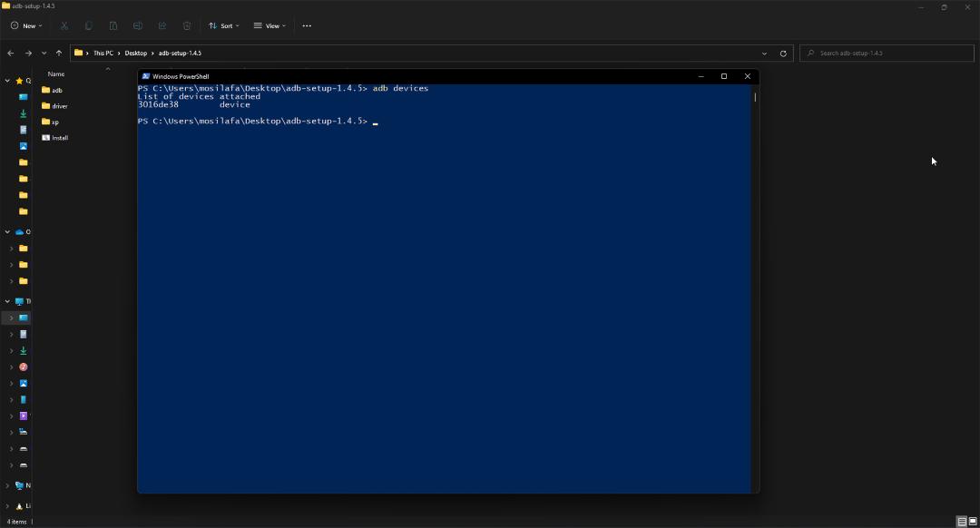Open the Downloads quick access shortcut
This screenshot has width=980, height=528.
pos(23,113)
